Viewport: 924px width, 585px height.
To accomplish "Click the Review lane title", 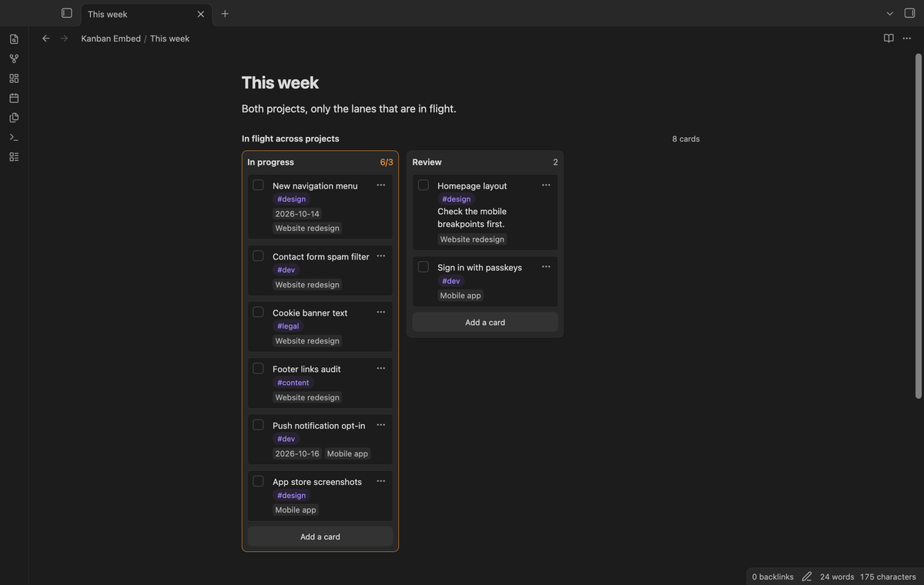I will tap(427, 162).
